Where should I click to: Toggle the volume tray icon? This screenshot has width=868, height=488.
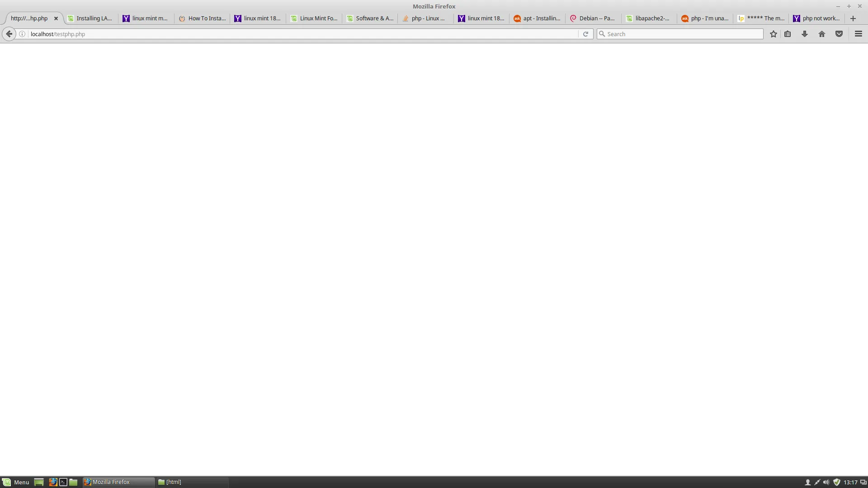[826, 482]
